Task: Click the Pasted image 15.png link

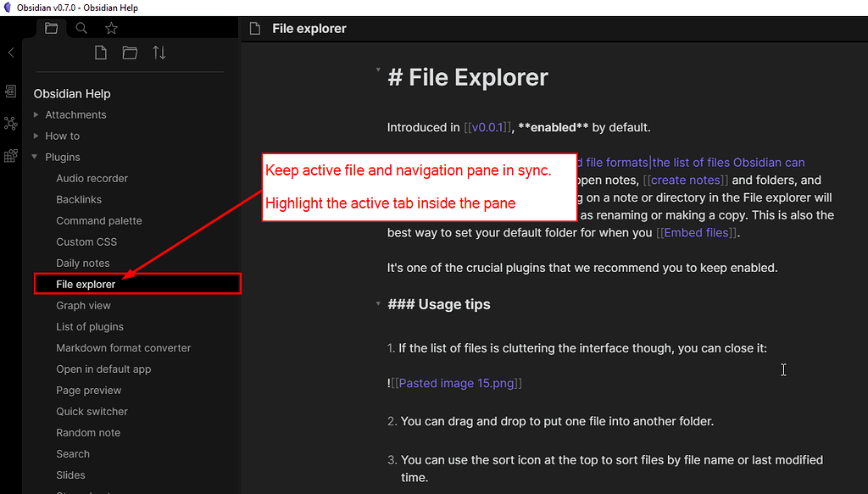Action: [456, 383]
